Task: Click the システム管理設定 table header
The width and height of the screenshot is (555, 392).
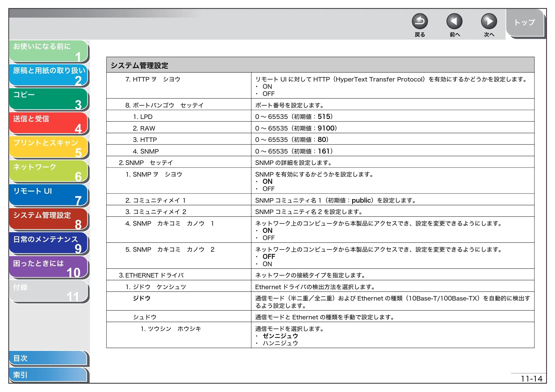Action: [x=320, y=65]
